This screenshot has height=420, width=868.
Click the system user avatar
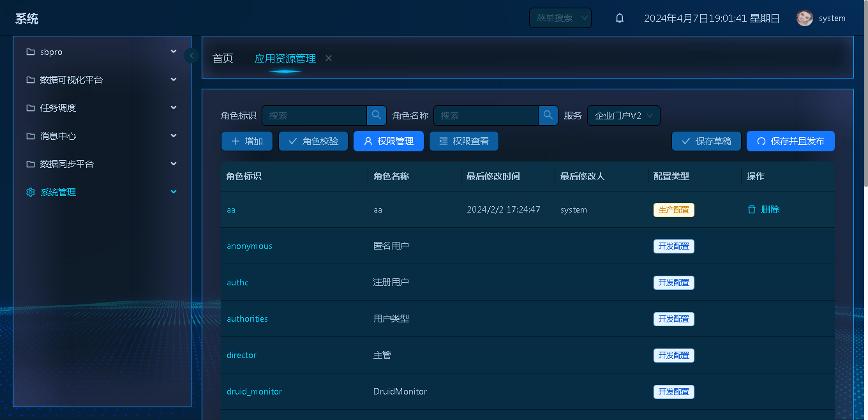coord(804,19)
